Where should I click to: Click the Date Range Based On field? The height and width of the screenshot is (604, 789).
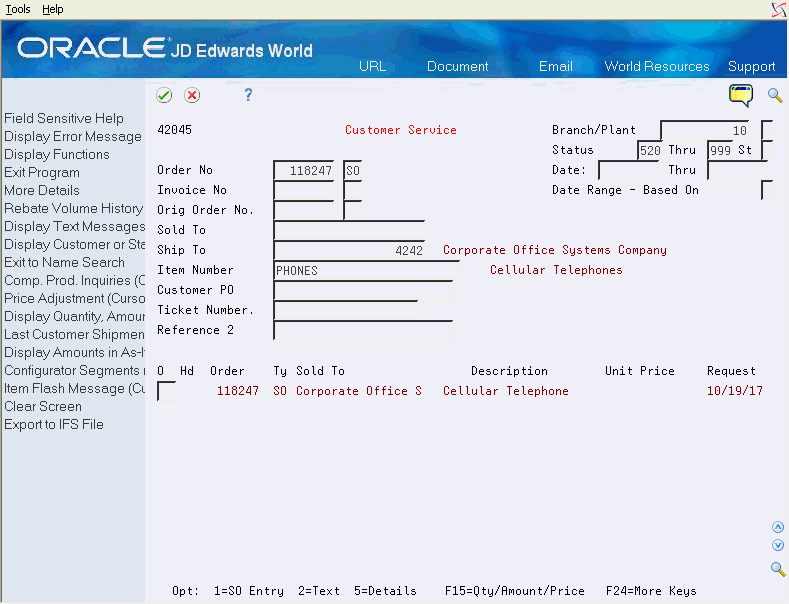coord(766,191)
